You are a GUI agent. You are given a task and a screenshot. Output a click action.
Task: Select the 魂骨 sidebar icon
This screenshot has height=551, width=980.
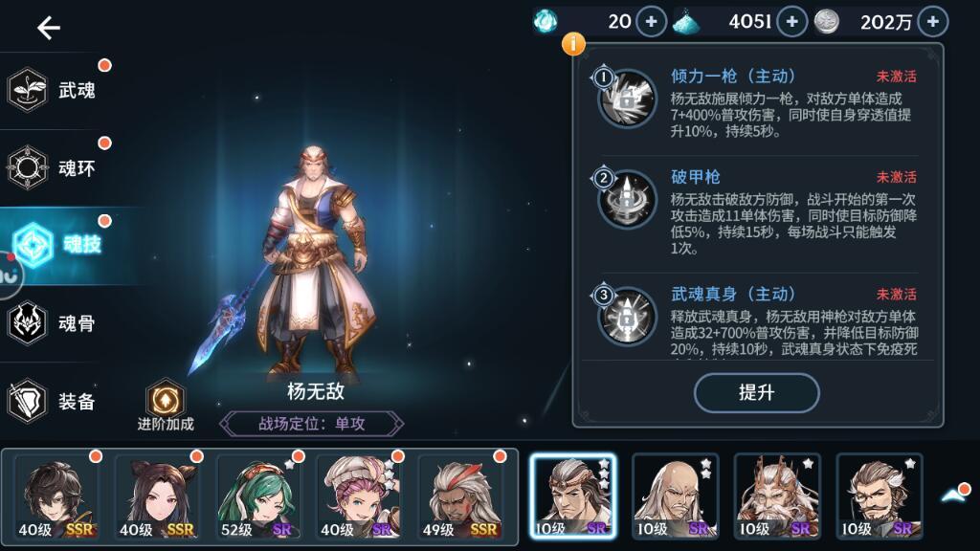pyautogui.click(x=28, y=323)
